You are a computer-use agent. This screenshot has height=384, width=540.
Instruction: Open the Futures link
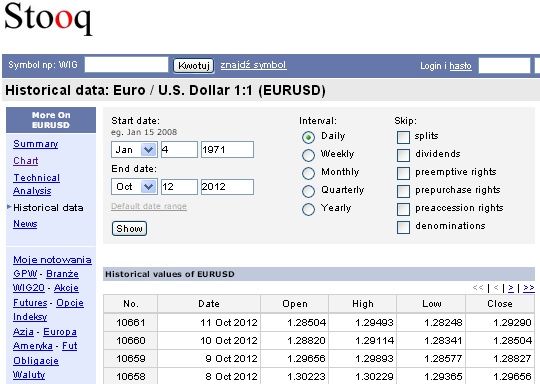[30, 303]
